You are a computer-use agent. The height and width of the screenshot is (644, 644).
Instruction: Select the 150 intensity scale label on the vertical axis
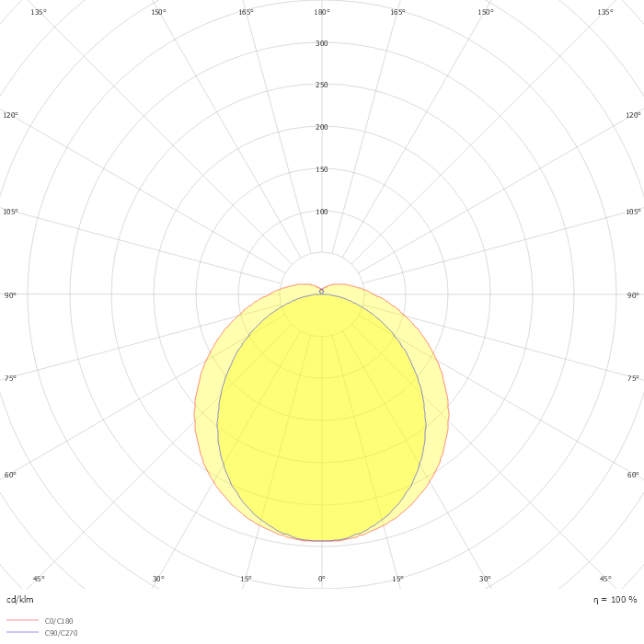coord(322,169)
